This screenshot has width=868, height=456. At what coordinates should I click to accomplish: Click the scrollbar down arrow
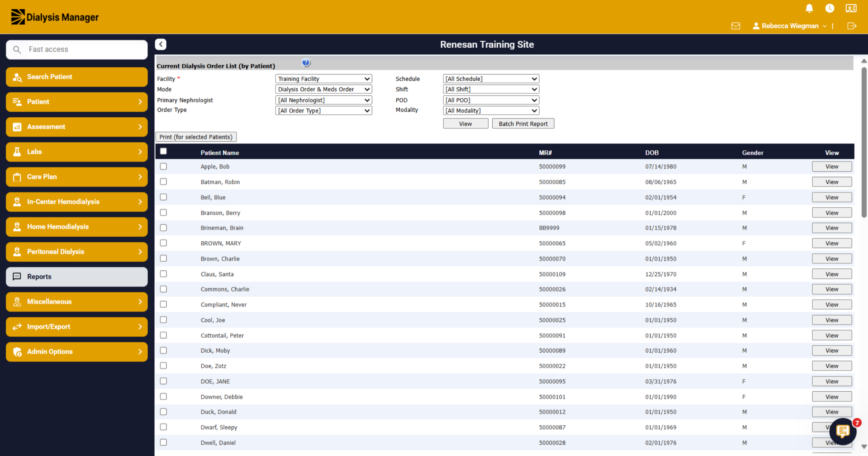(864, 447)
